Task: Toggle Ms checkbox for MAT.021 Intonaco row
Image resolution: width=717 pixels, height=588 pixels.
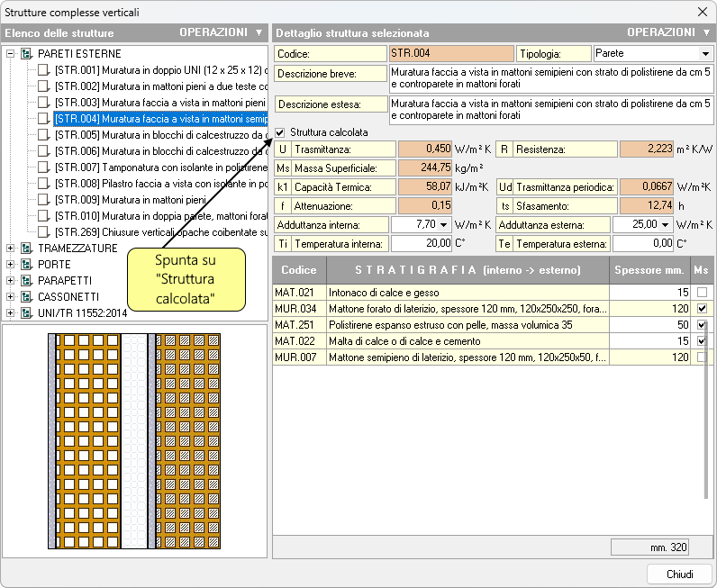Action: [x=702, y=293]
